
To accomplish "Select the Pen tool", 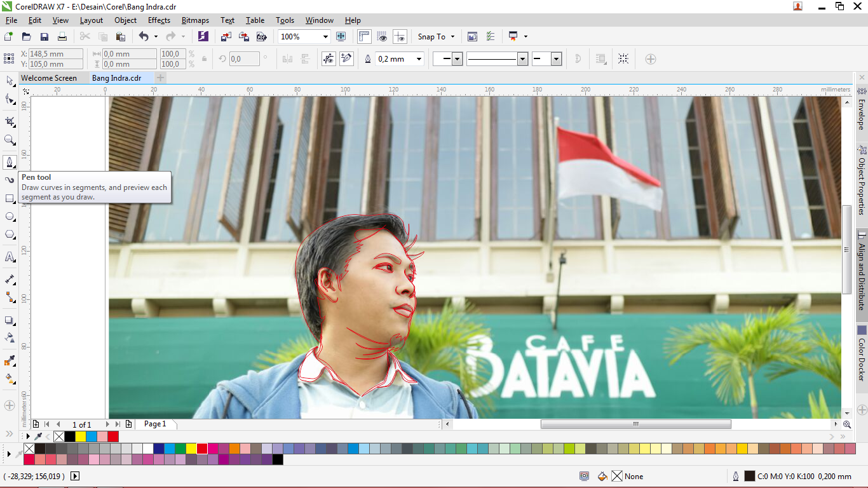I will pyautogui.click(x=10, y=162).
